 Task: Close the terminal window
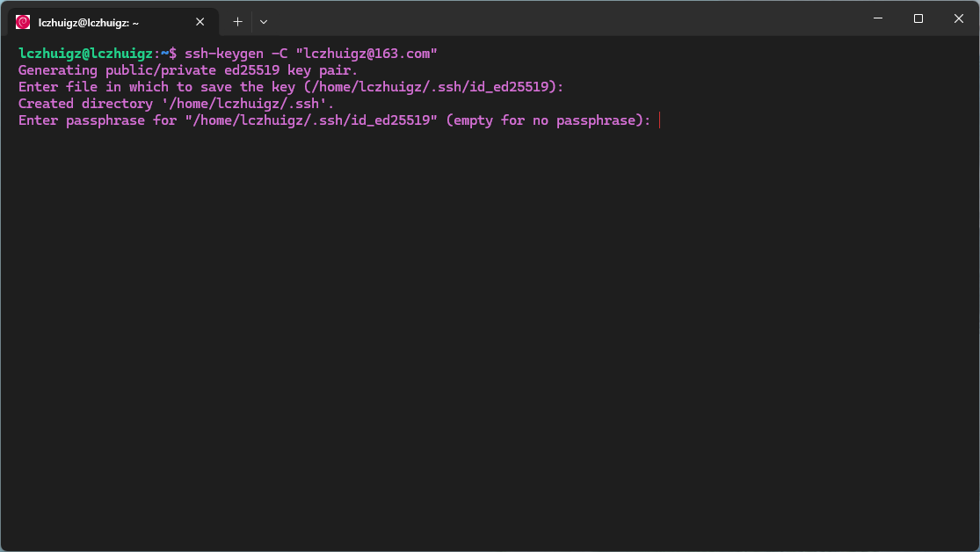[x=959, y=18]
